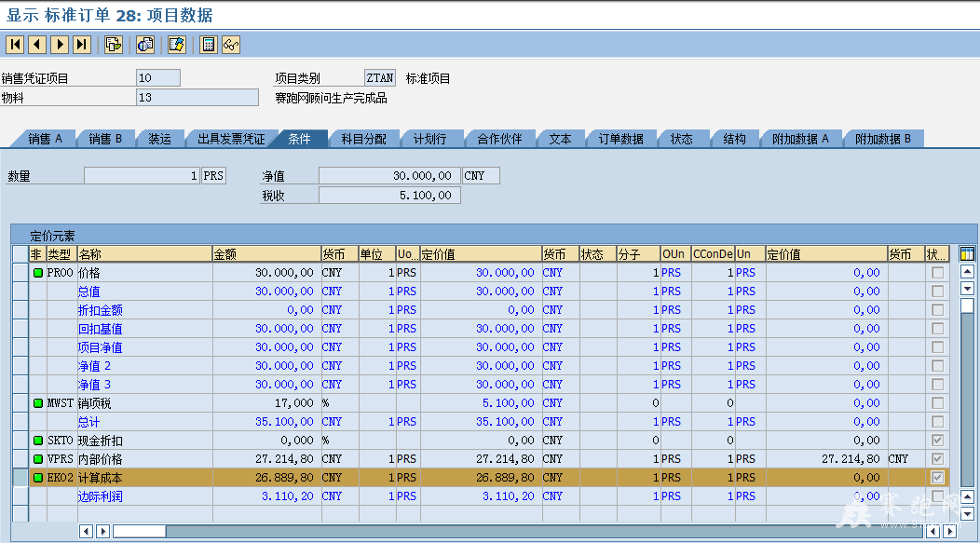Toggle status checkbox in the 总值 row
The image size is (980, 543).
pyautogui.click(x=937, y=292)
